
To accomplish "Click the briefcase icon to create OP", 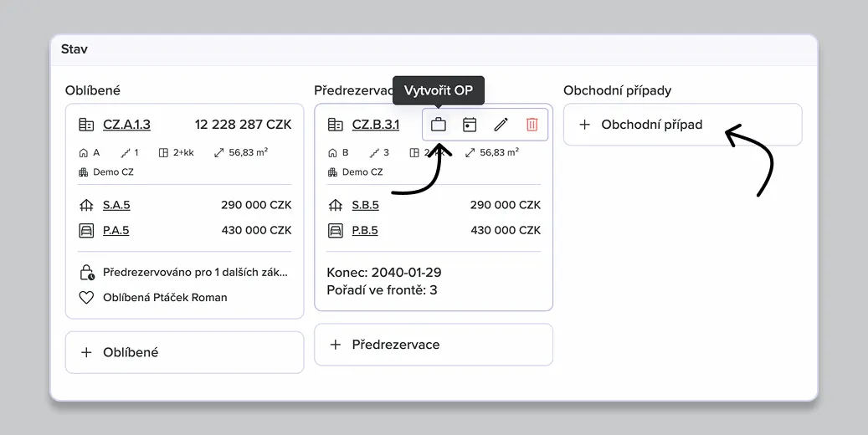I will 439,125.
